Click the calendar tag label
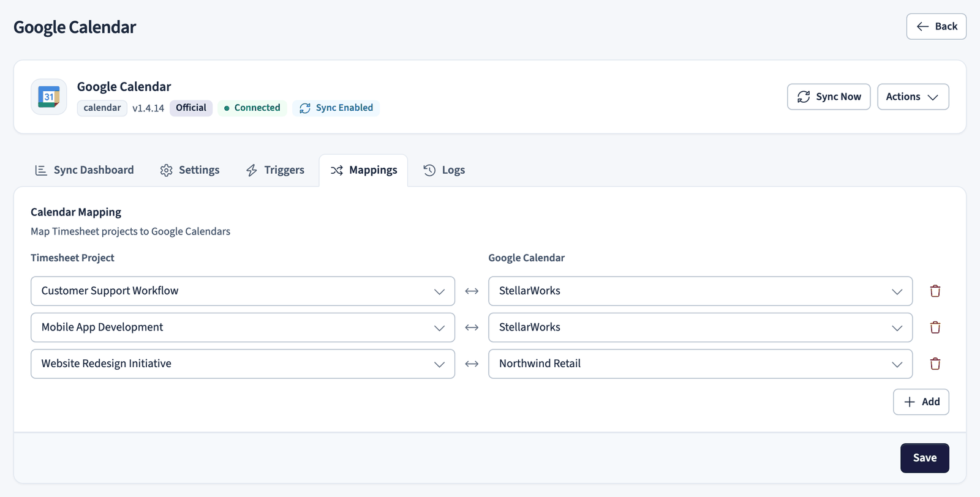 tap(102, 108)
